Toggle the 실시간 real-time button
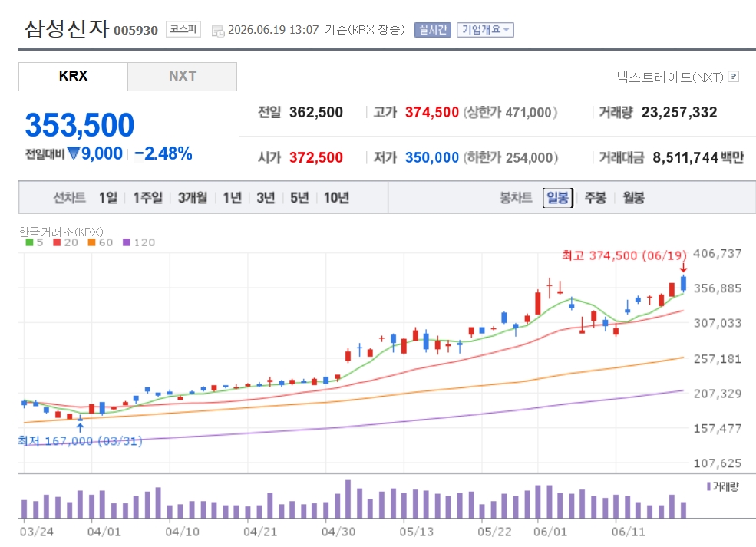This screenshot has width=756, height=547. 432,30
